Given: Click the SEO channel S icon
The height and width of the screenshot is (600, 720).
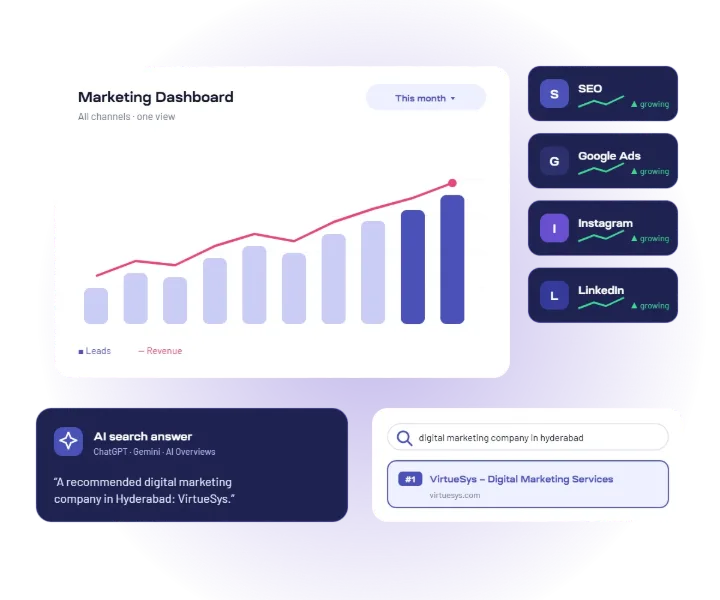Looking at the screenshot, I should [554, 94].
